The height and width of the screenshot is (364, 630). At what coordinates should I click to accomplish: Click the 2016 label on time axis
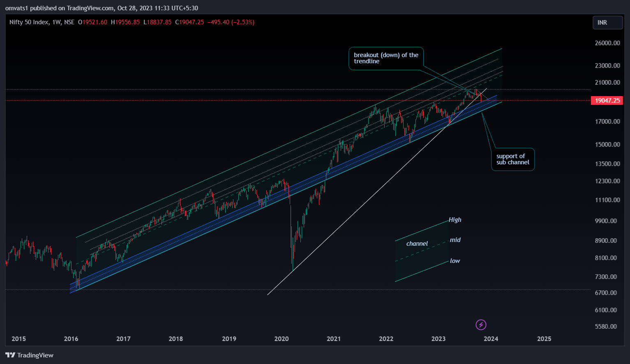click(71, 339)
